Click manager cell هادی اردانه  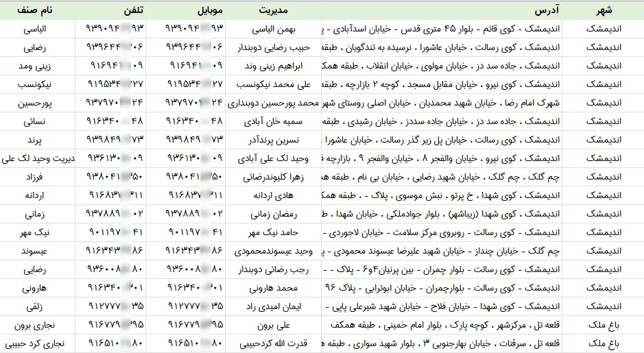[x=273, y=195]
